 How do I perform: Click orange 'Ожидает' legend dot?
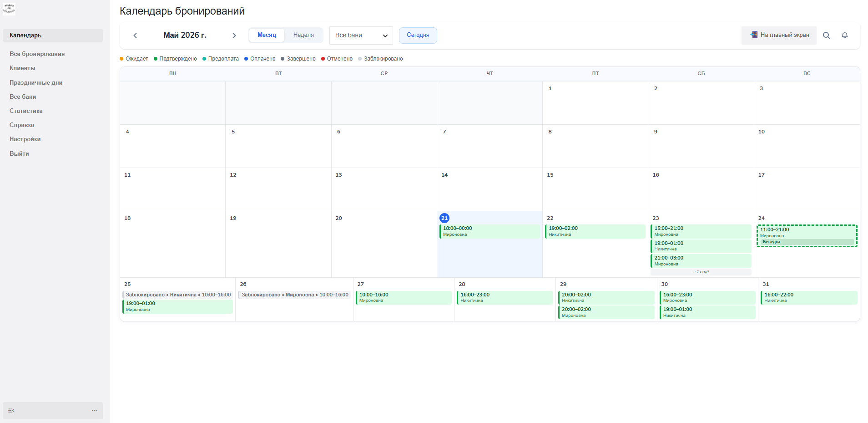coord(121,59)
